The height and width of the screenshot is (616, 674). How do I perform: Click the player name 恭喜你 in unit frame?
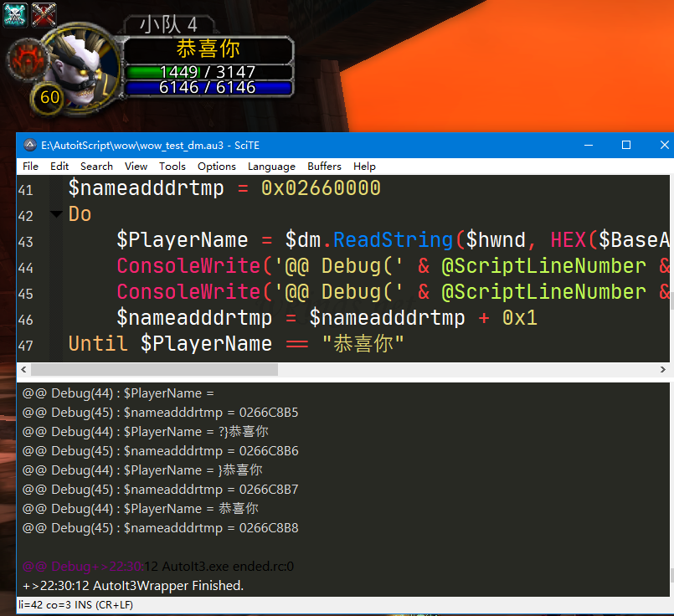click(208, 49)
